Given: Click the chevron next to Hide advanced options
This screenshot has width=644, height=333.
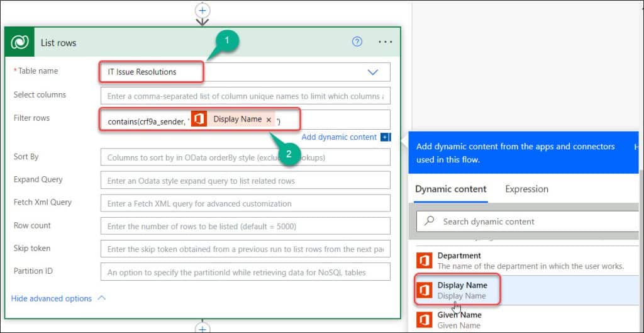Looking at the screenshot, I should pos(101,298).
